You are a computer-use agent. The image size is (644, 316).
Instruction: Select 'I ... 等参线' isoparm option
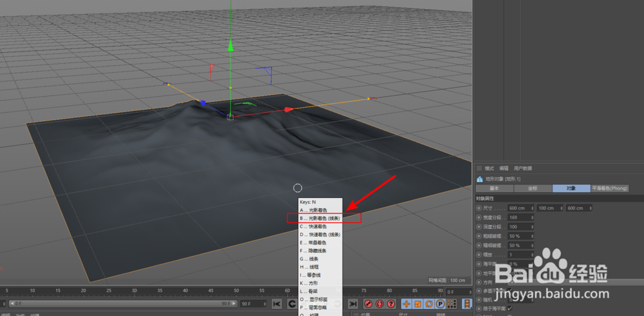[x=320, y=275]
